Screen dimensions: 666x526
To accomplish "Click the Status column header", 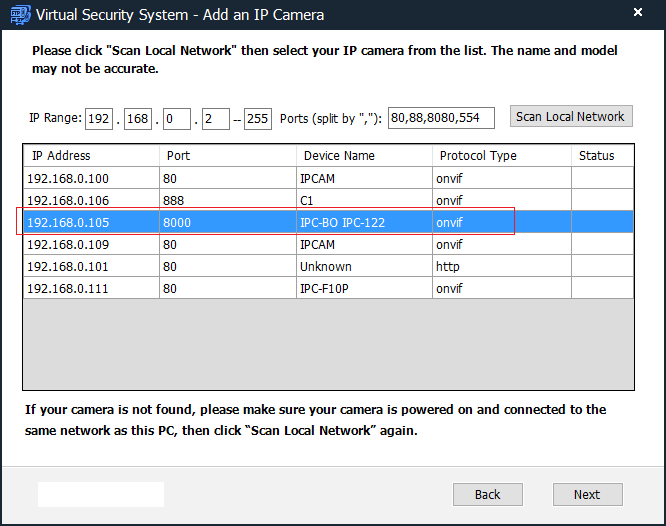I will click(602, 156).
